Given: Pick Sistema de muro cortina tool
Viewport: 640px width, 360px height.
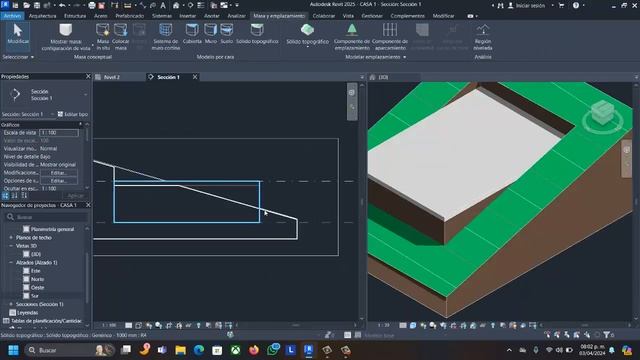Looking at the screenshot, I should pyautogui.click(x=165, y=37).
